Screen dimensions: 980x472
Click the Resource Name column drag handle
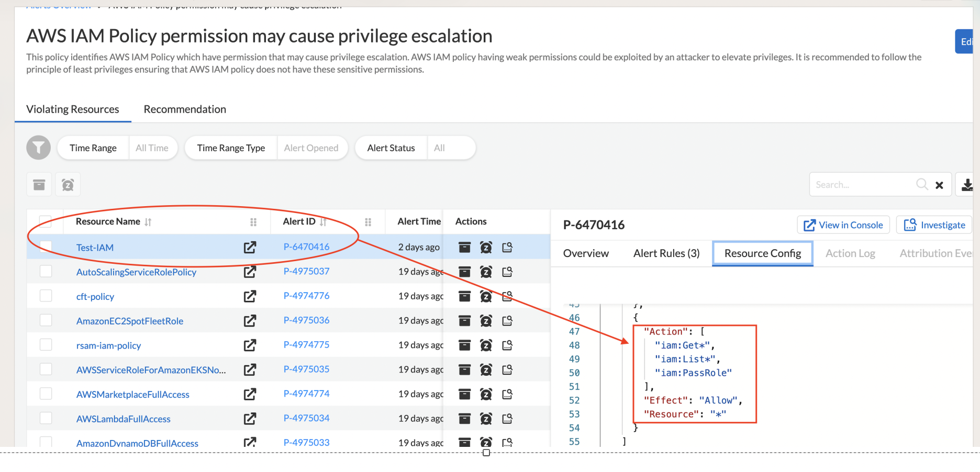(x=253, y=222)
